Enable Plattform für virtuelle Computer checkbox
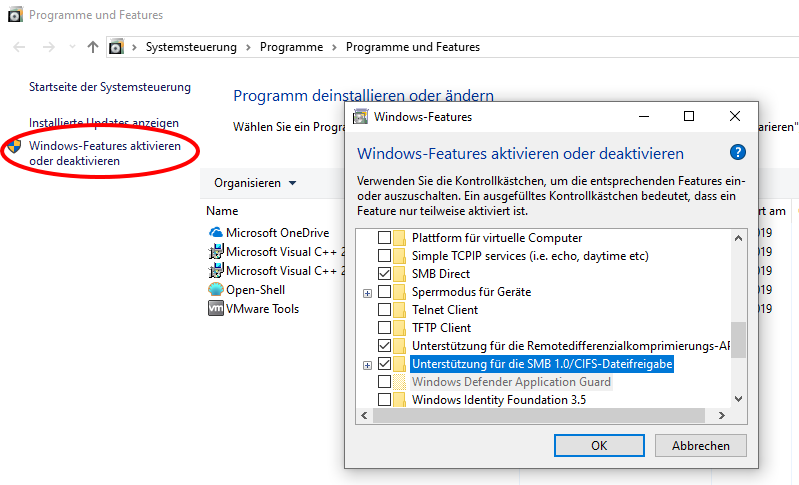The image size is (799, 485). [x=385, y=238]
